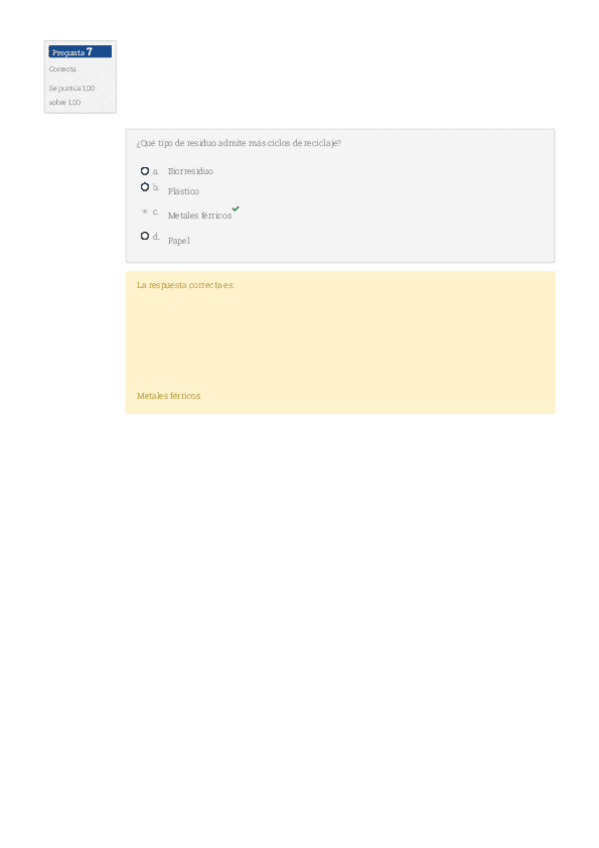Screen dimensions: 599x848
Task: Click the Metales férricos answer text
Action: click(x=199, y=216)
